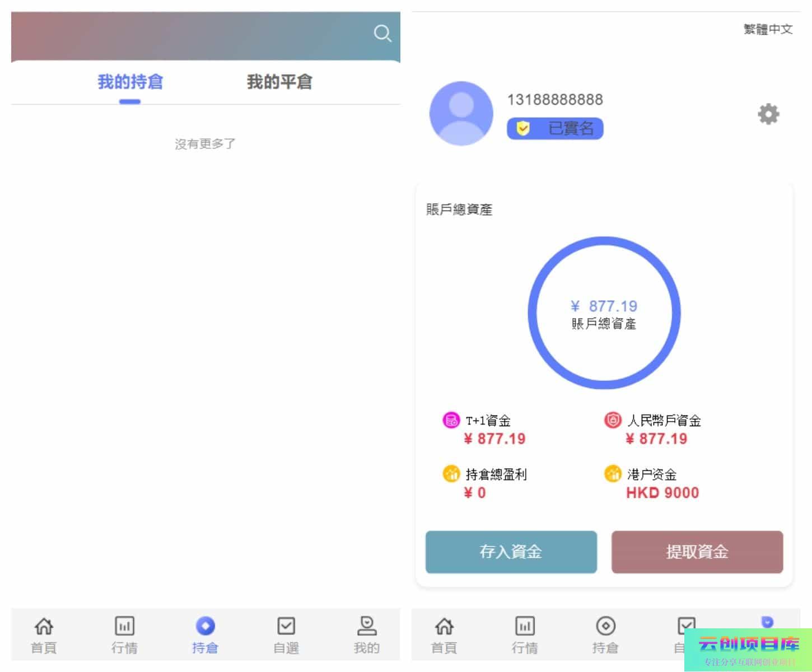
Task: Open the 繁體中文 language selector
Action: click(768, 29)
